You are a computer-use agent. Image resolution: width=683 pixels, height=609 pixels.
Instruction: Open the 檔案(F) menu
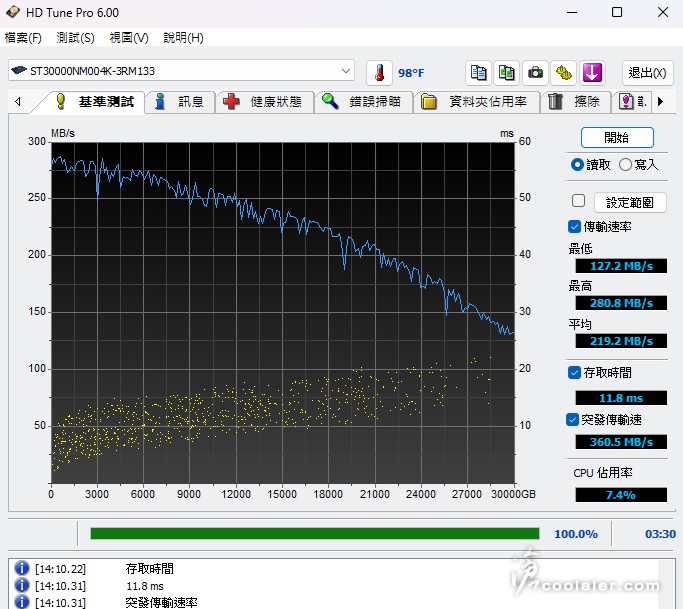(x=23, y=38)
